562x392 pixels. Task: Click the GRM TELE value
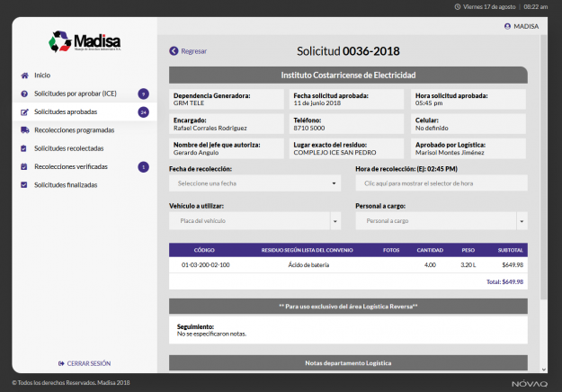(189, 103)
